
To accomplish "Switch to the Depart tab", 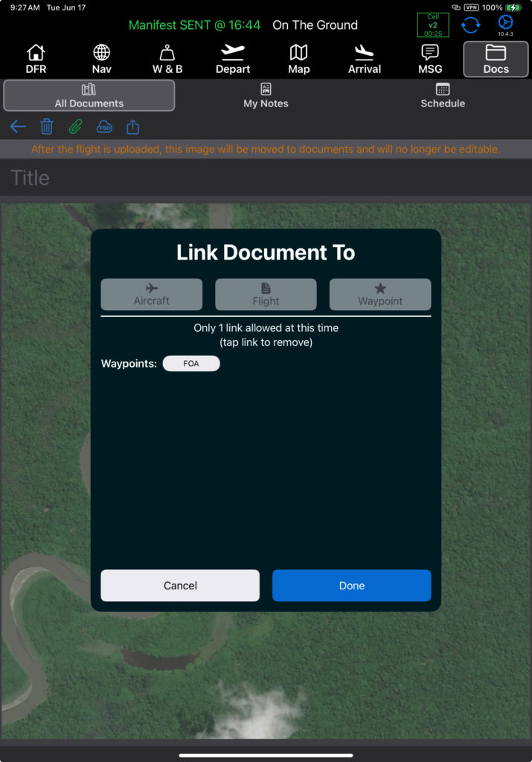I will (x=233, y=60).
